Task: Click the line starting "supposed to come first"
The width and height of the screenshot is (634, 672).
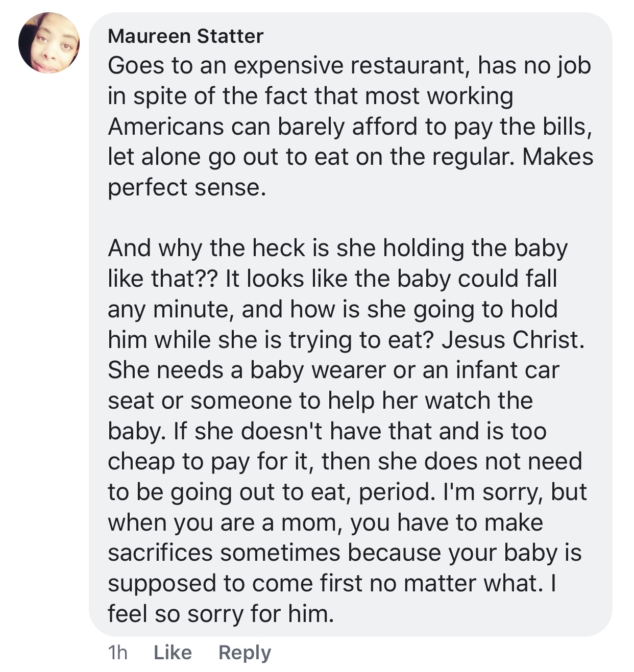Action: coord(331,583)
